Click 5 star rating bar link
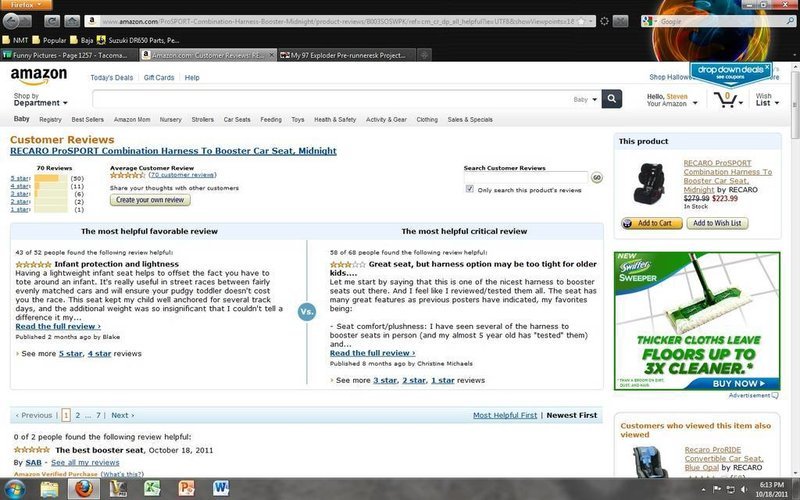Image resolution: width=800 pixels, height=500 pixels. pyautogui.click(x=20, y=179)
